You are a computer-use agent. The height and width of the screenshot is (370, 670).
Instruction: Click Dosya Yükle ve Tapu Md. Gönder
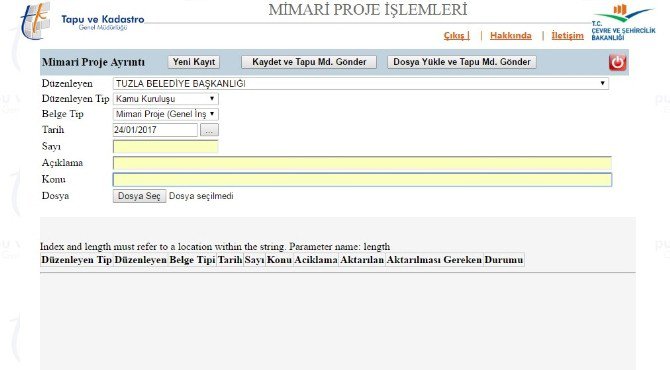point(461,62)
